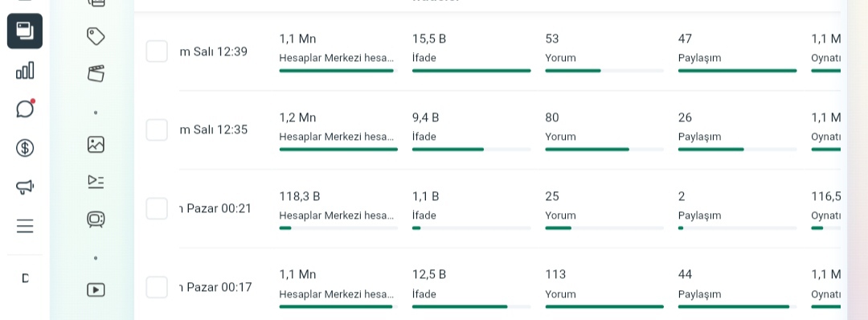Select the playlist icon in second sidebar
Image resolution: width=868 pixels, height=320 pixels.
point(96,182)
